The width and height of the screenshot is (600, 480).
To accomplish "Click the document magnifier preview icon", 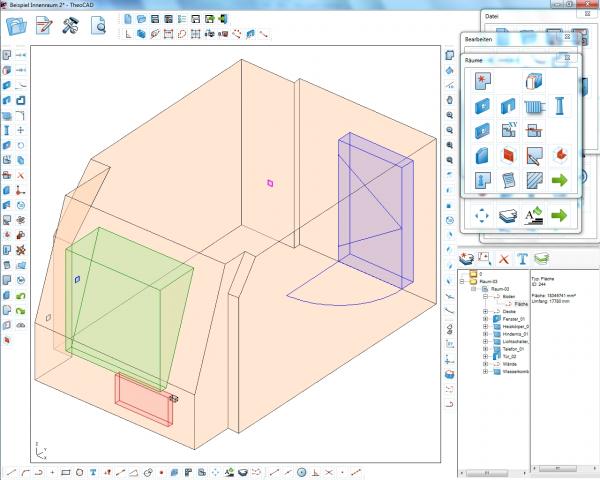I will tap(99, 26).
